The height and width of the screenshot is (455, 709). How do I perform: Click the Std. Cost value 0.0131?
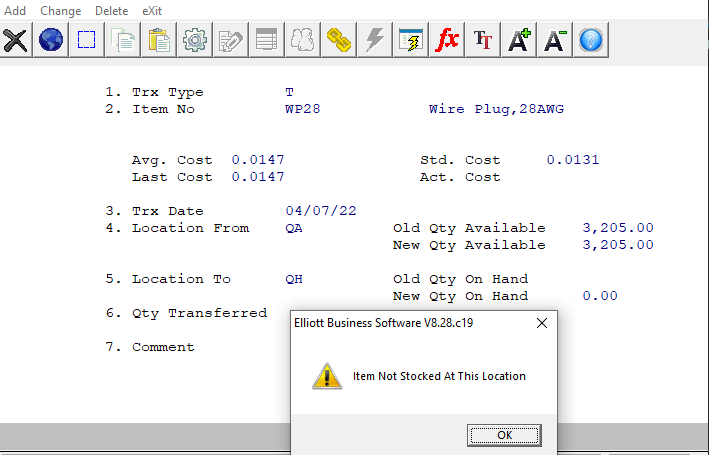(572, 160)
